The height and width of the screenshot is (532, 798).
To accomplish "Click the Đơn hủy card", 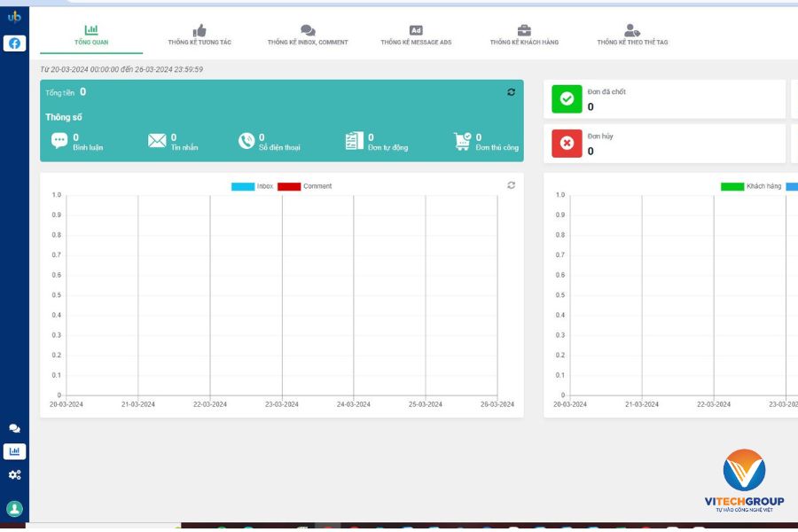I will [x=665, y=143].
